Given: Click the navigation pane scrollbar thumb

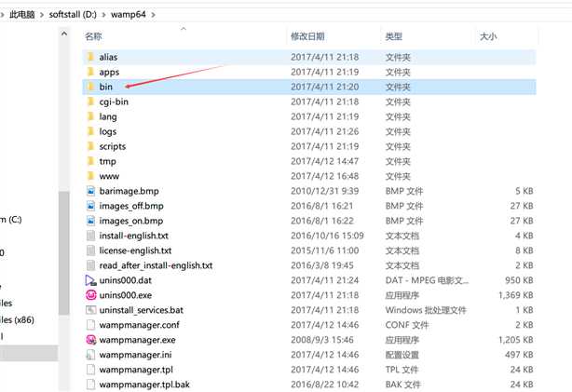Looking at the screenshot, I should point(64,253).
